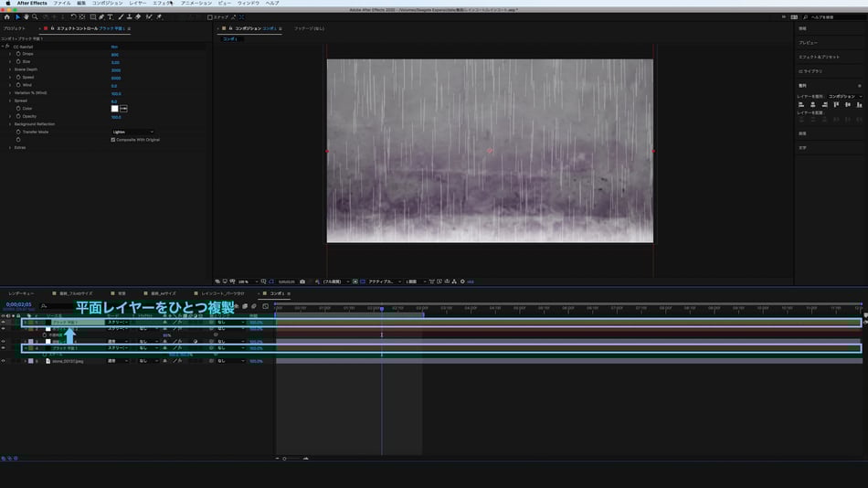Click align left icon in Align panel

[801, 104]
